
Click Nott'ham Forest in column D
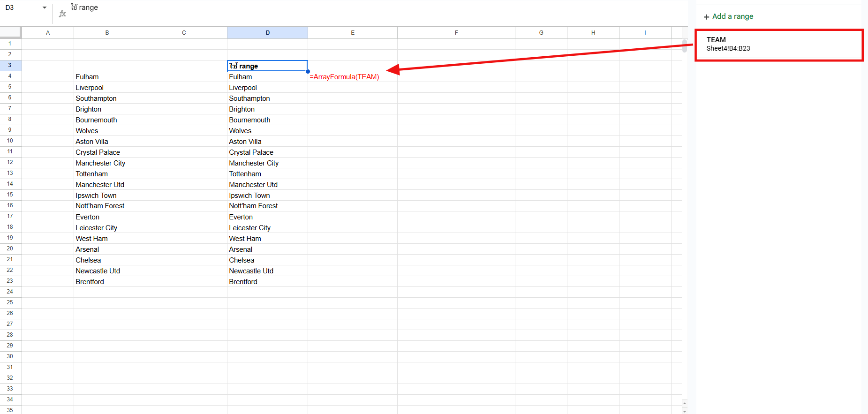pos(267,206)
